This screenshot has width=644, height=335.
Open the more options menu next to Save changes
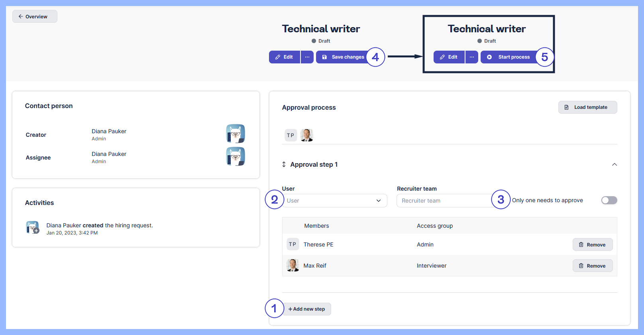pyautogui.click(x=307, y=57)
